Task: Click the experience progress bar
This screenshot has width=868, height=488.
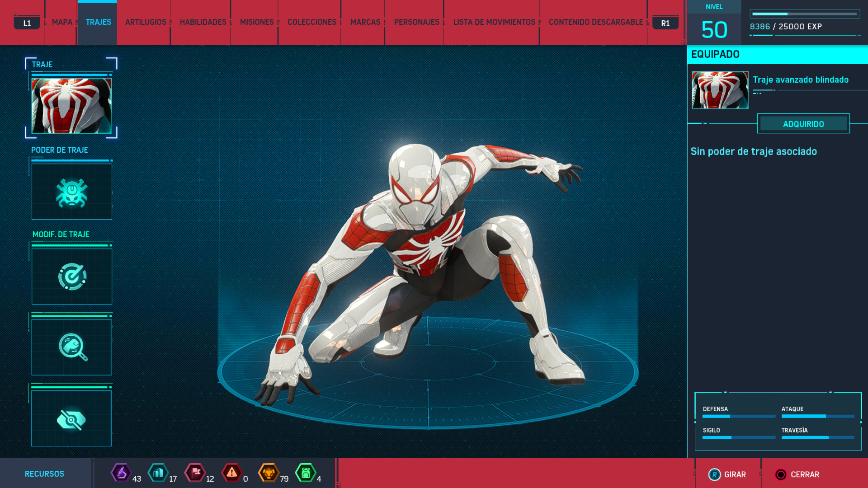Action: tap(804, 14)
